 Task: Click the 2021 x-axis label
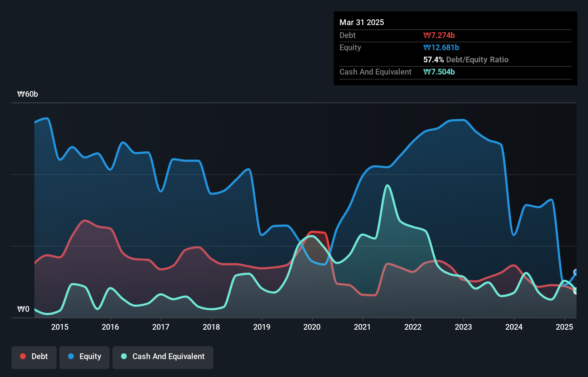pyautogui.click(x=362, y=327)
